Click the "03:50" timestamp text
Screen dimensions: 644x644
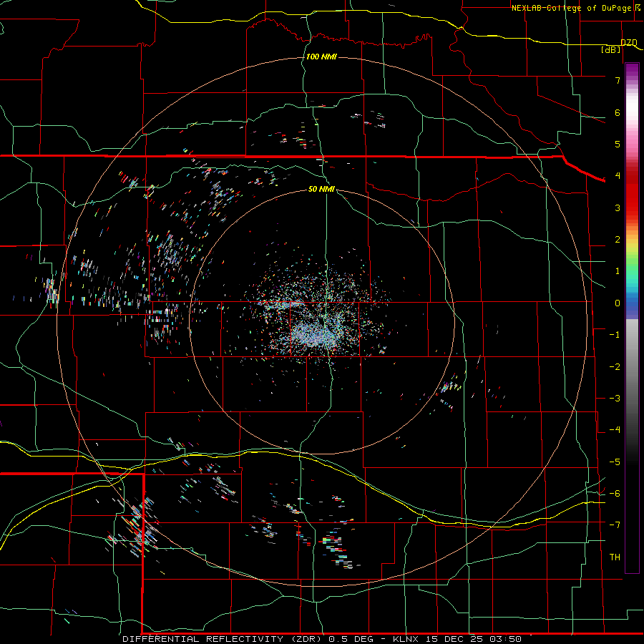pos(506,639)
